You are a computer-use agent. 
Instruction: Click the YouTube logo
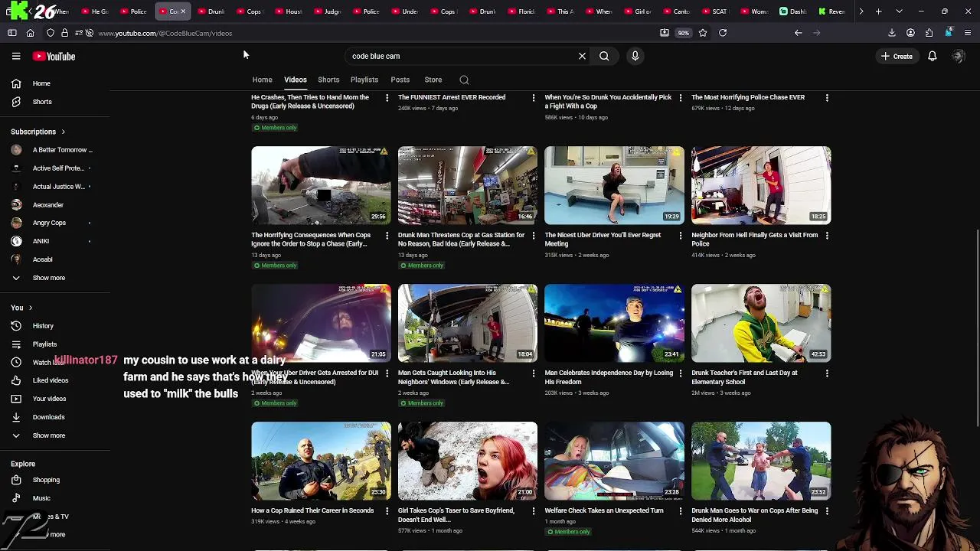(x=54, y=56)
